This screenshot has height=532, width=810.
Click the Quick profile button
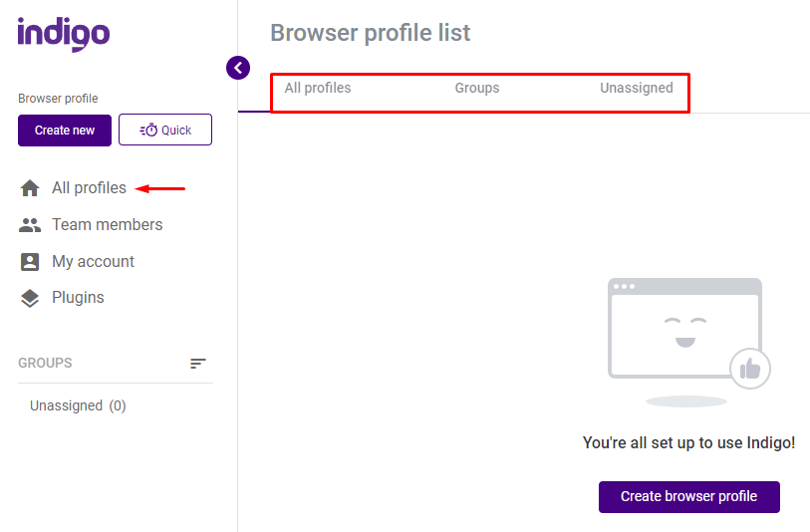coord(165,130)
